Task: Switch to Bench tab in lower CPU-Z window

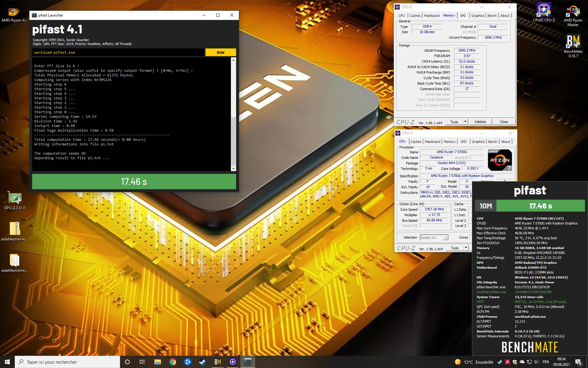Action: click(492, 142)
